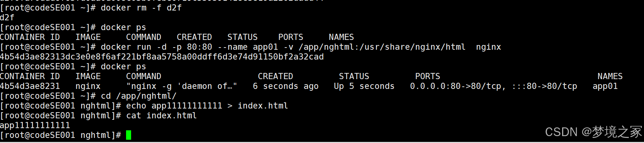Click the '6 seconds ago' created text

coord(285,86)
